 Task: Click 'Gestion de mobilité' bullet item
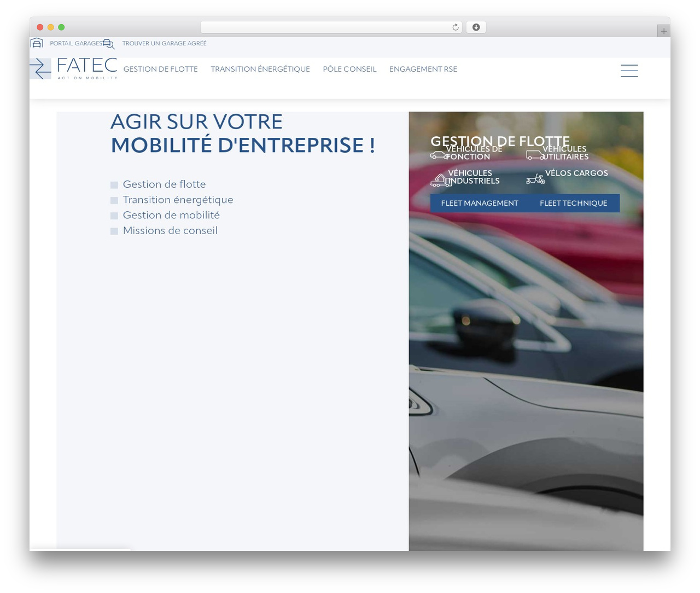171,215
